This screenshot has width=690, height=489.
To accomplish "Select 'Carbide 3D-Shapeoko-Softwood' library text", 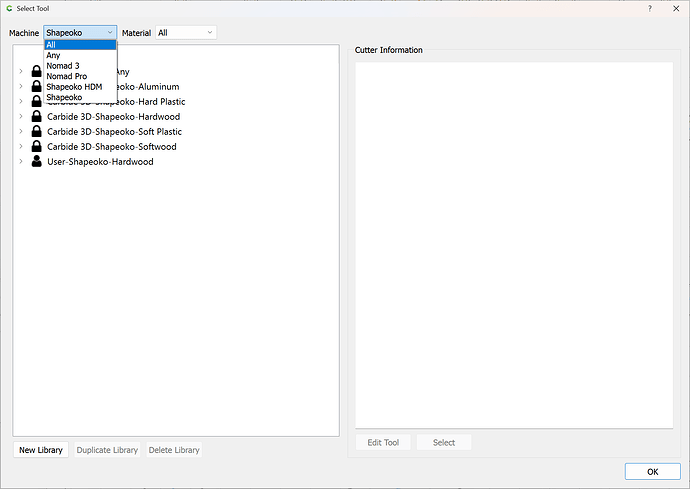I will 112,147.
